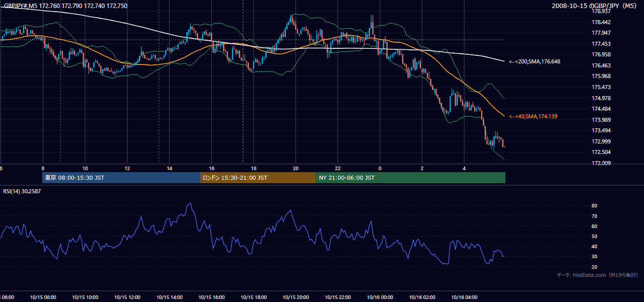
Task: Click the RSI axis level 40
Action: [594, 246]
